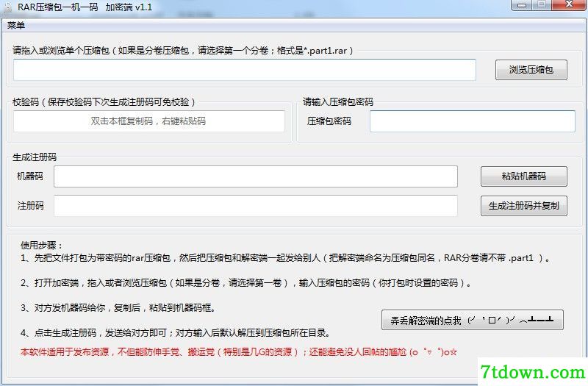Click the 弄丢解密端的点我 button
This screenshot has height=386, width=588.
[x=472, y=320]
